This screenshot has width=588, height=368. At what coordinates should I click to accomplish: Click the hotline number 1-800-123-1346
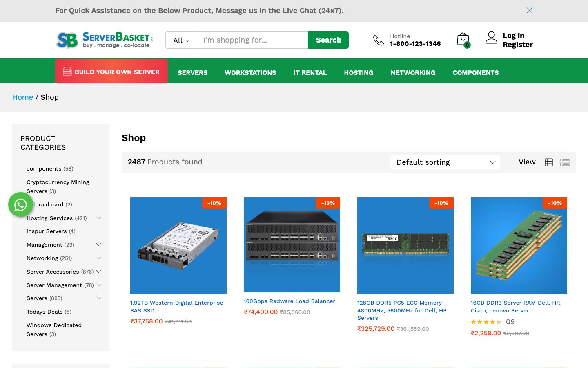click(415, 44)
